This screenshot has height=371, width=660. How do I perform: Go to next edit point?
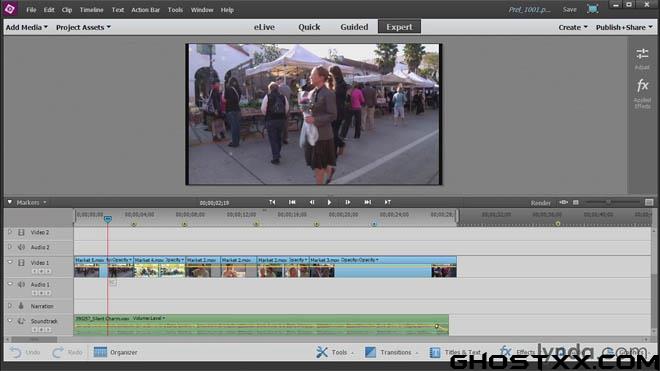point(387,202)
